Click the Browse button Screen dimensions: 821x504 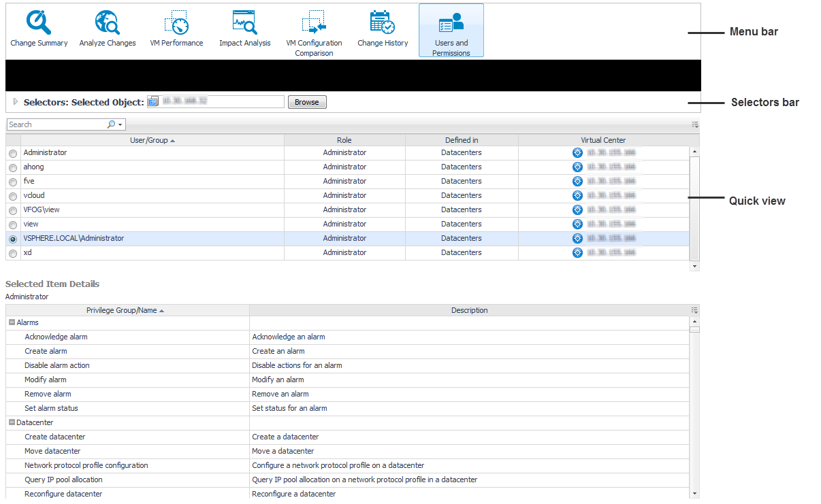point(306,102)
